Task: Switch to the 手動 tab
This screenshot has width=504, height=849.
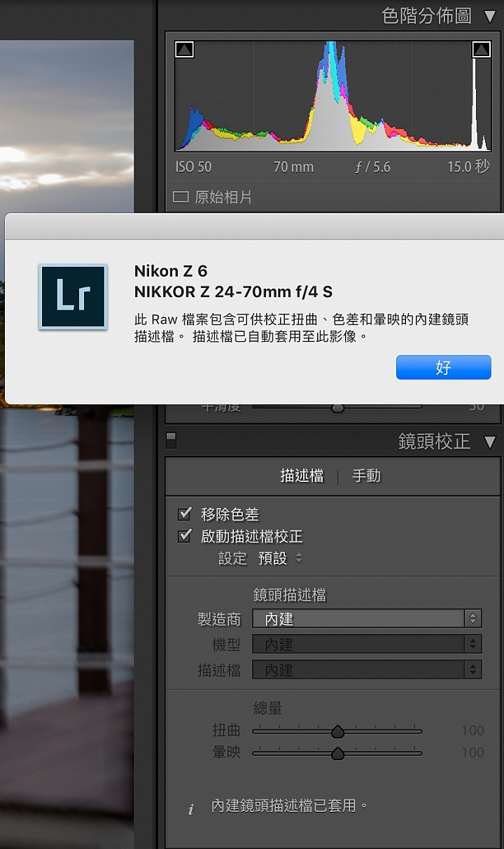Action: point(366,476)
